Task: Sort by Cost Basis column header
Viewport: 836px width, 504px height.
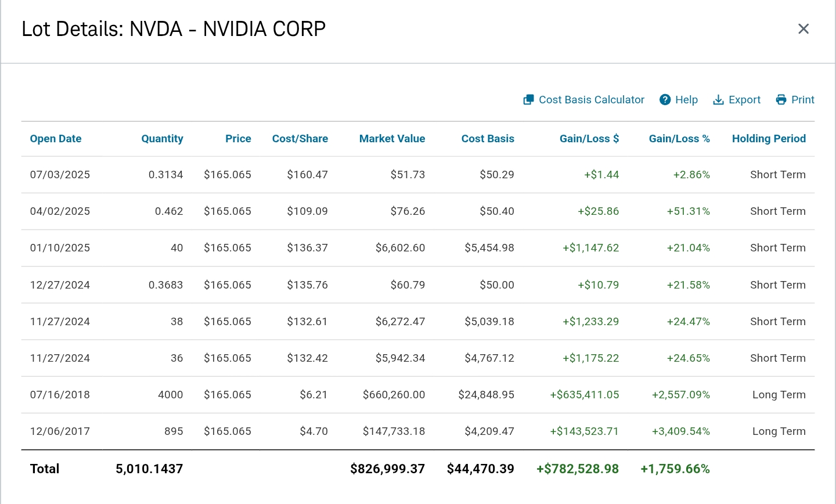Action: pyautogui.click(x=488, y=139)
